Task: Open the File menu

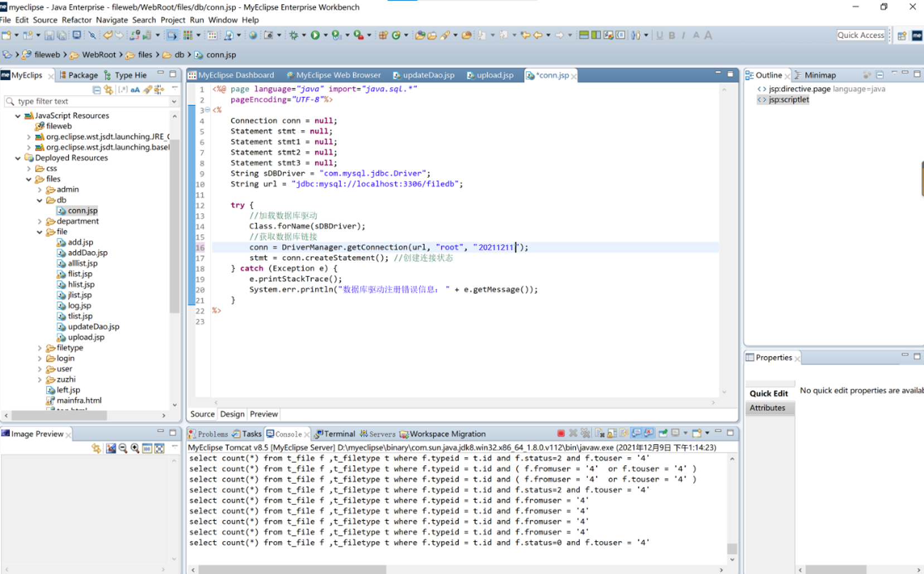Action: tap(6, 20)
